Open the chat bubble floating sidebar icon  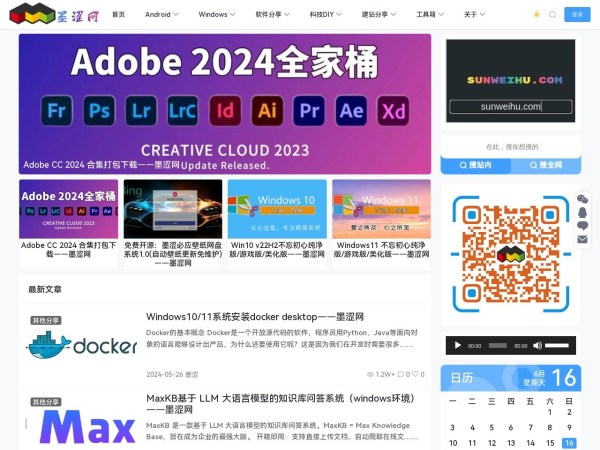click(582, 226)
